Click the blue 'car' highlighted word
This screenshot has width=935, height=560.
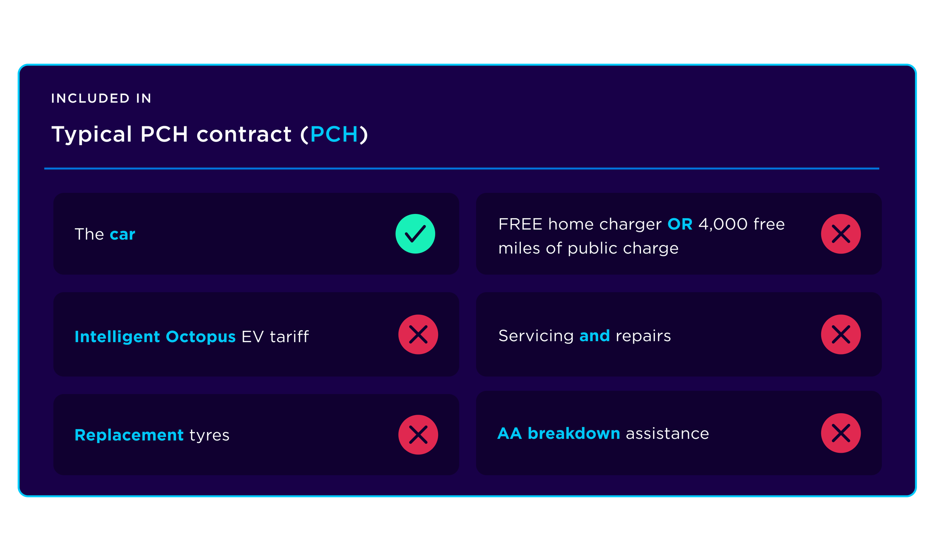point(122,235)
